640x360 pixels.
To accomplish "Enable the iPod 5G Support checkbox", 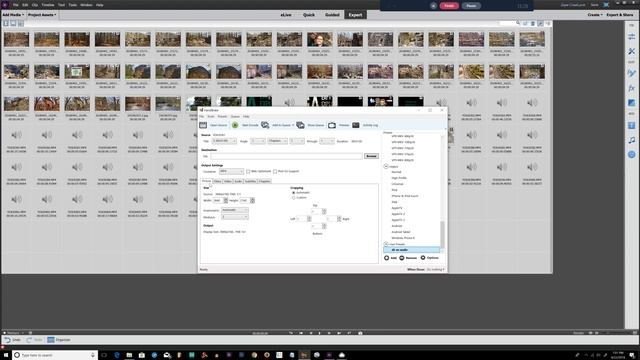I will coord(275,171).
